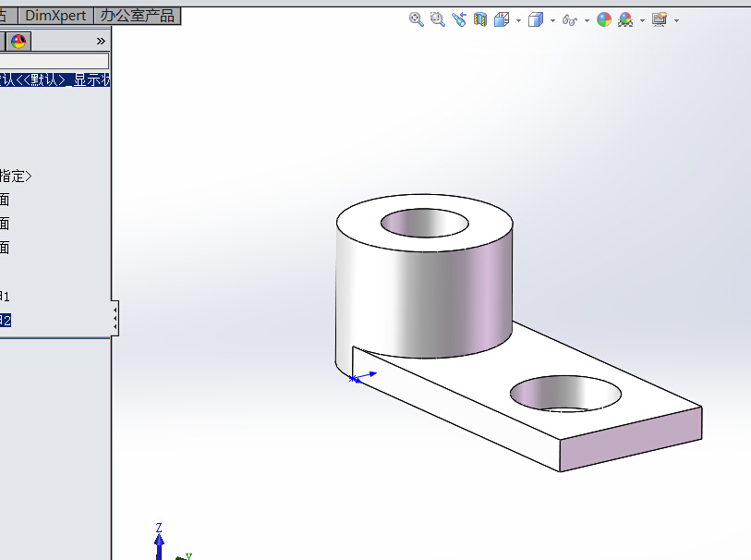
Task: Select the material item ending in 指定>
Action: click(16, 176)
